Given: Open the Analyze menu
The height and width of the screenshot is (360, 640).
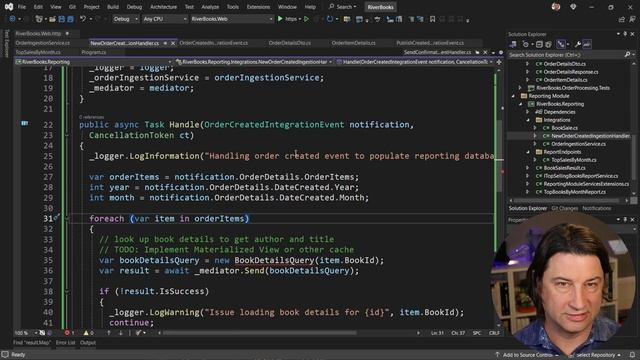Looking at the screenshot, I should tap(210, 7).
